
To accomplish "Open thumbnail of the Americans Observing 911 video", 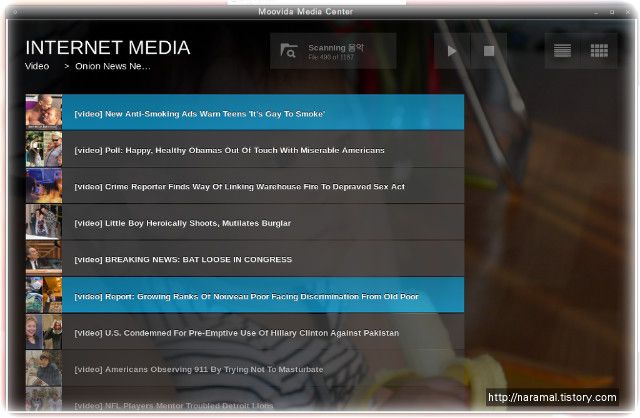I will [44, 369].
